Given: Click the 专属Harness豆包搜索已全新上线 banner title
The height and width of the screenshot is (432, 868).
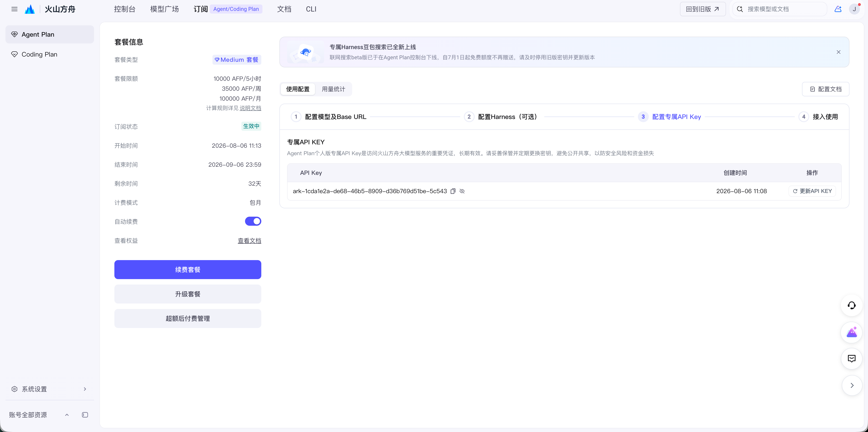Looking at the screenshot, I should point(373,47).
